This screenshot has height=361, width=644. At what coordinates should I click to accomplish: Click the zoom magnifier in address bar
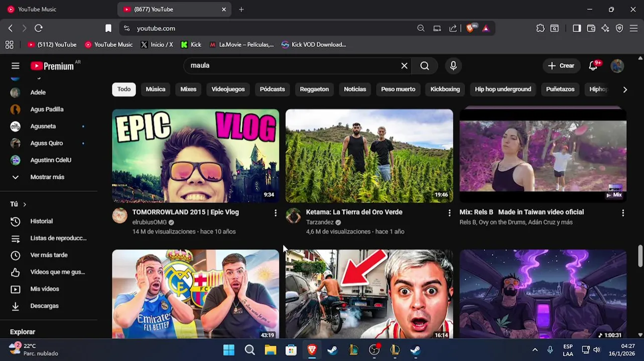[421, 28]
